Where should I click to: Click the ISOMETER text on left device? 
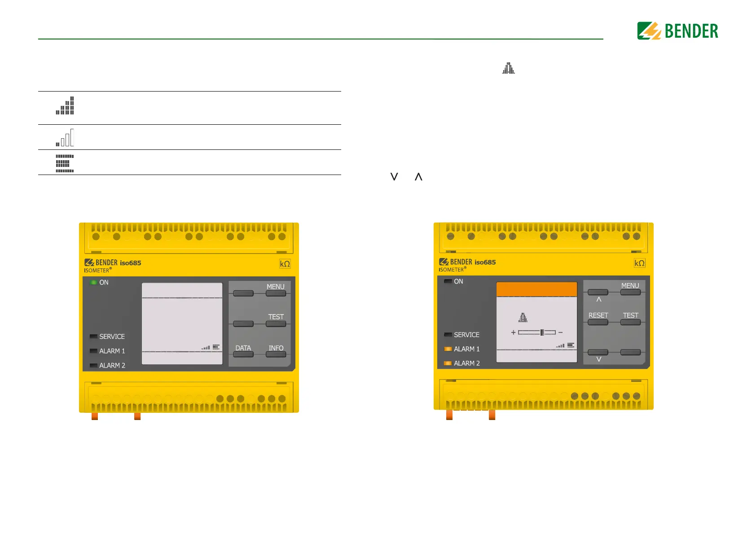(x=98, y=270)
